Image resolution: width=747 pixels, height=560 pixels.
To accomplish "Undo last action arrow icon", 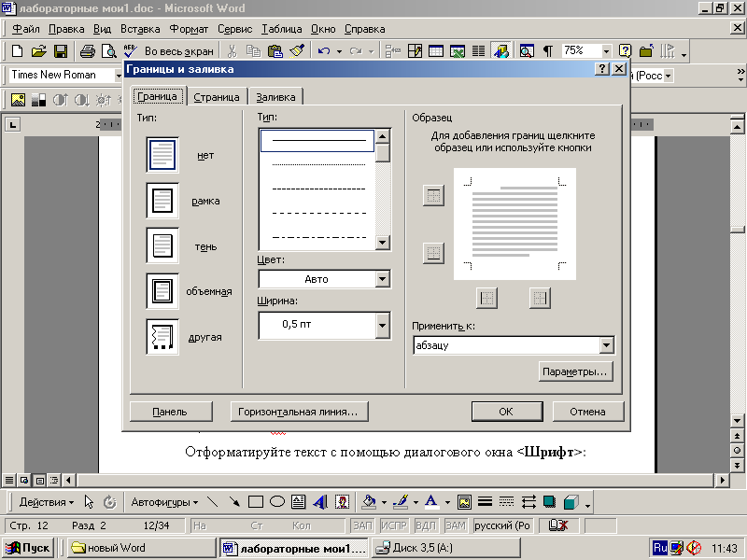I will [324, 50].
